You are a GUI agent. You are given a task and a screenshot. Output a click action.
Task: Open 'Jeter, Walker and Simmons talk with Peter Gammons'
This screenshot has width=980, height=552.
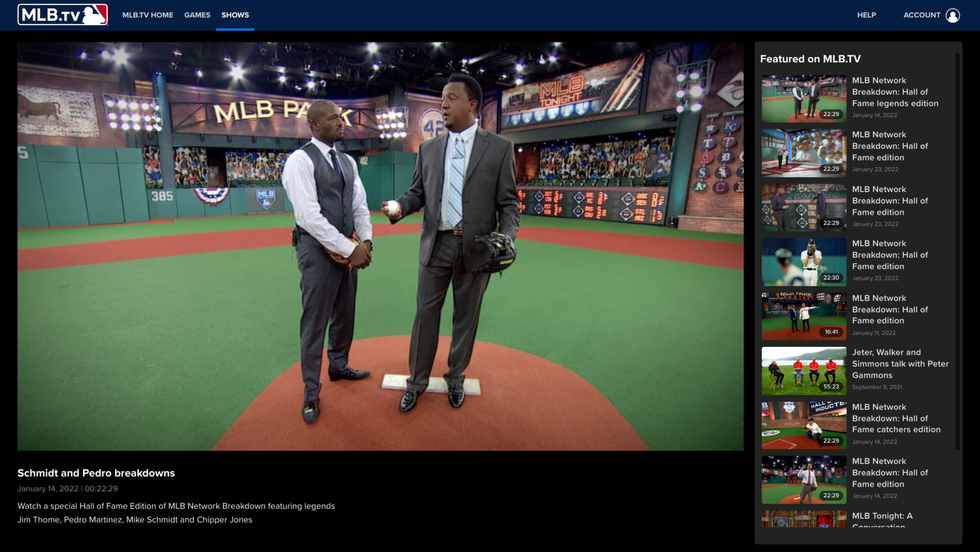[901, 364]
